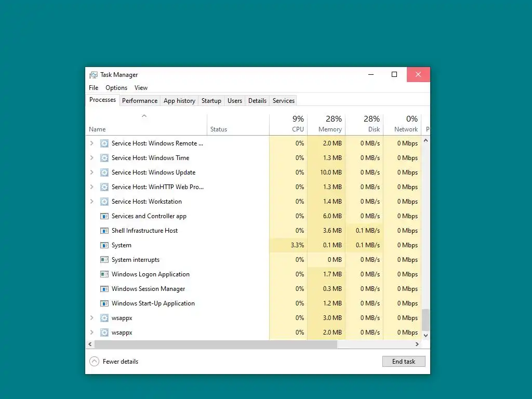Click the vertical scrollbar down arrow
Screen dimensions: 532x399
(x=426, y=335)
